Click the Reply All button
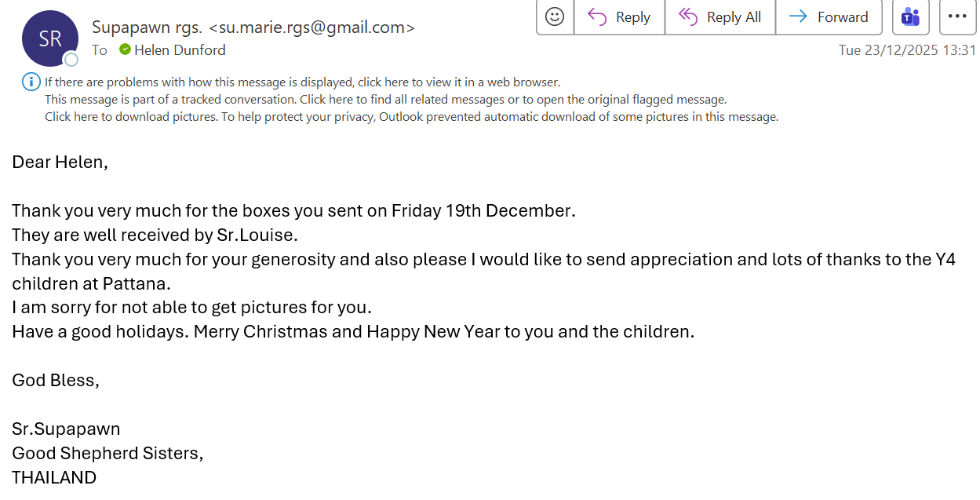Image resolution: width=980 pixels, height=500 pixels. point(720,17)
